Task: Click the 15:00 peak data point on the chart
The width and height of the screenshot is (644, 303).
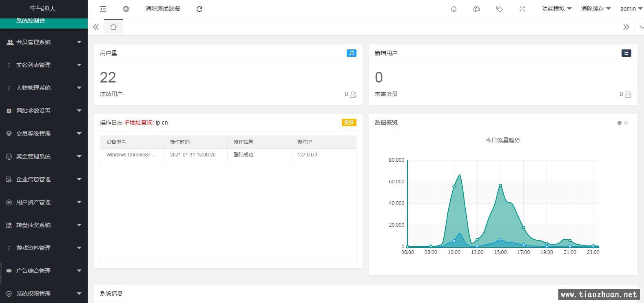Action: coord(500,186)
